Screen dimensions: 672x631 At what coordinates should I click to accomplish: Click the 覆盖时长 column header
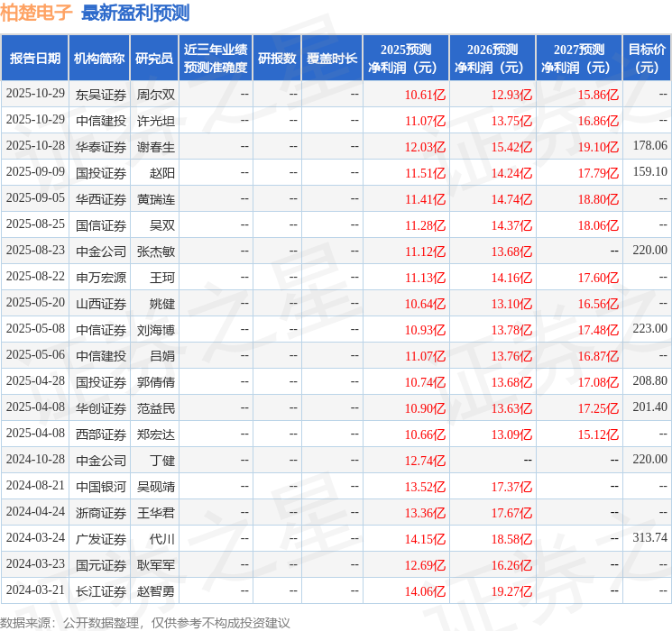click(x=332, y=58)
